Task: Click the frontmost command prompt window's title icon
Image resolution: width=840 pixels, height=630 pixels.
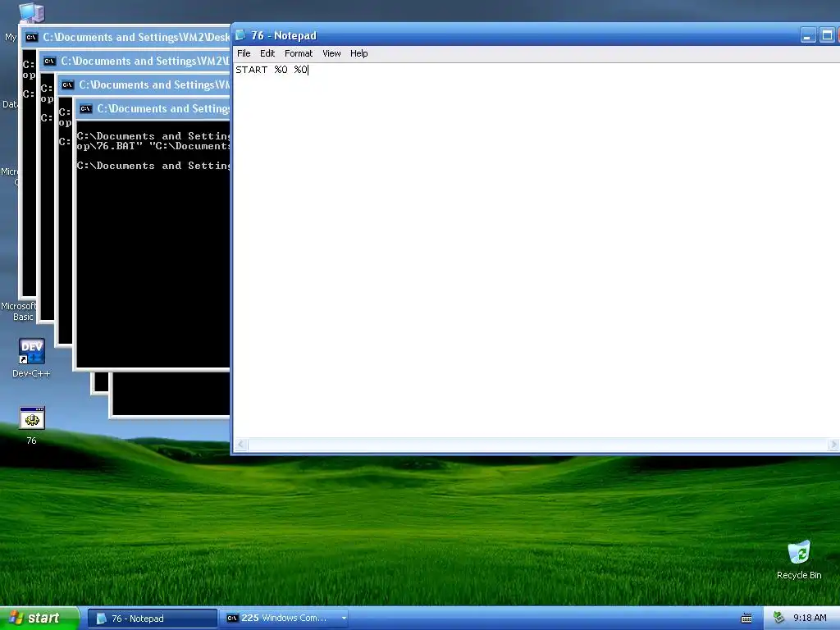Action: coord(85,109)
